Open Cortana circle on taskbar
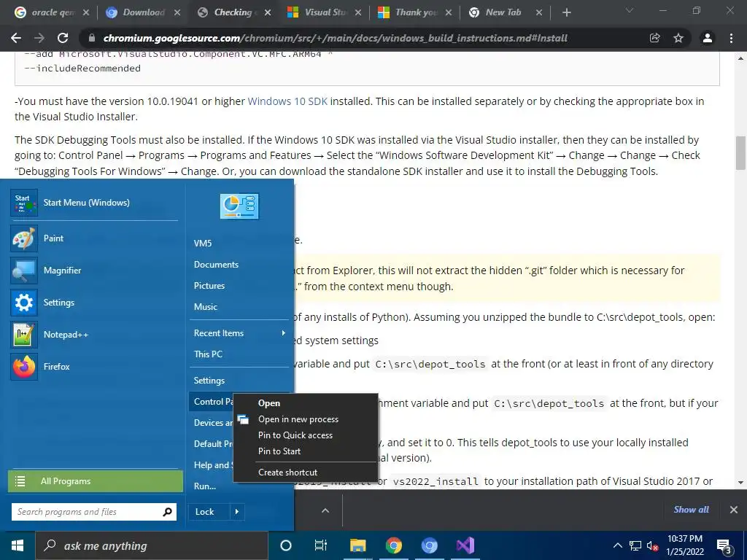Image resolution: width=747 pixels, height=560 pixels. 286,545
